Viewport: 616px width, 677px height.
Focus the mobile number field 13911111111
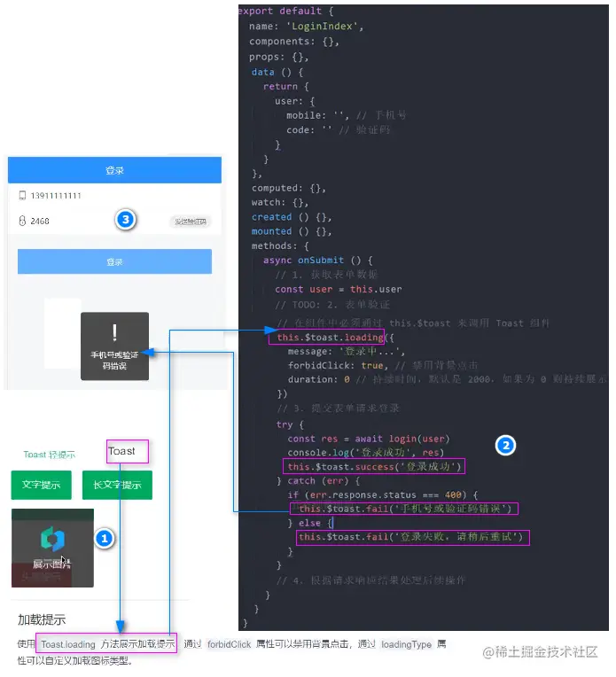tap(114, 196)
